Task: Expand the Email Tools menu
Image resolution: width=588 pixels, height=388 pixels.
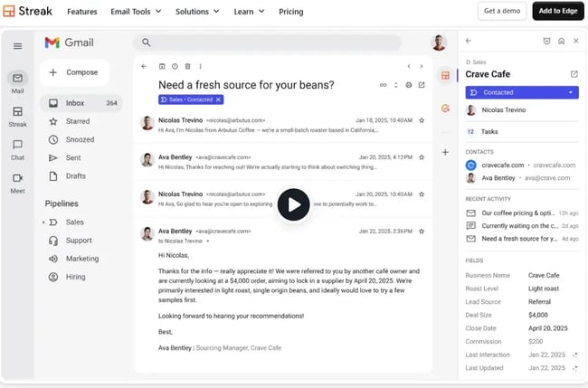Action: tap(136, 12)
